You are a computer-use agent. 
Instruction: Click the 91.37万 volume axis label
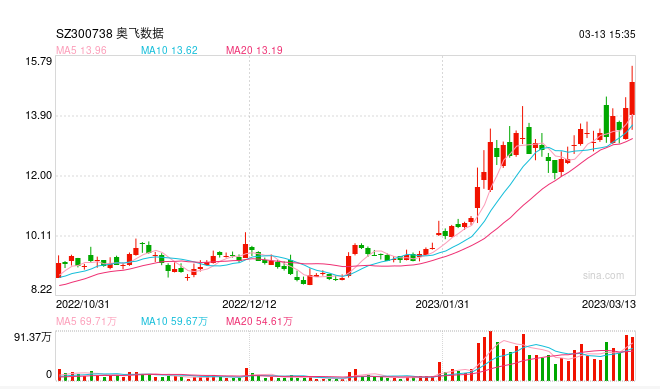tap(33, 337)
